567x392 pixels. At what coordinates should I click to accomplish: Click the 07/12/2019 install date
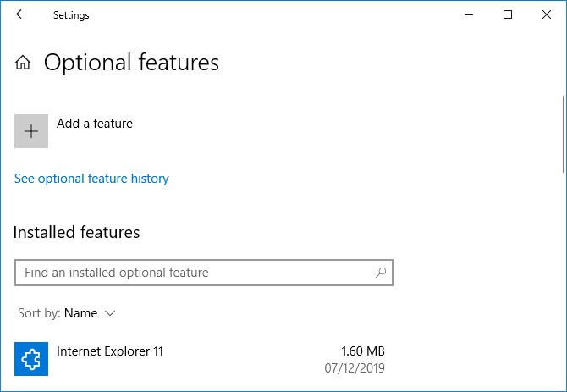coord(356,368)
